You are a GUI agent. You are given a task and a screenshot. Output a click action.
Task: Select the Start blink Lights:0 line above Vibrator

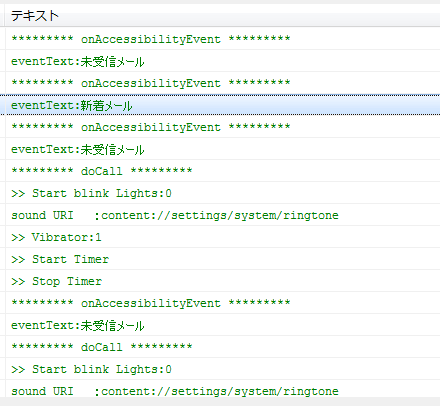point(223,193)
